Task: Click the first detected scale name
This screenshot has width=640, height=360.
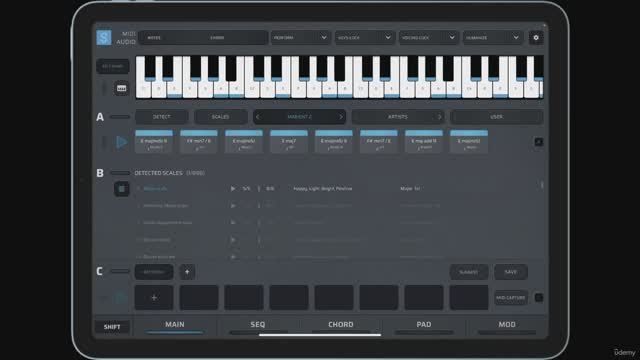Action: coord(155,189)
